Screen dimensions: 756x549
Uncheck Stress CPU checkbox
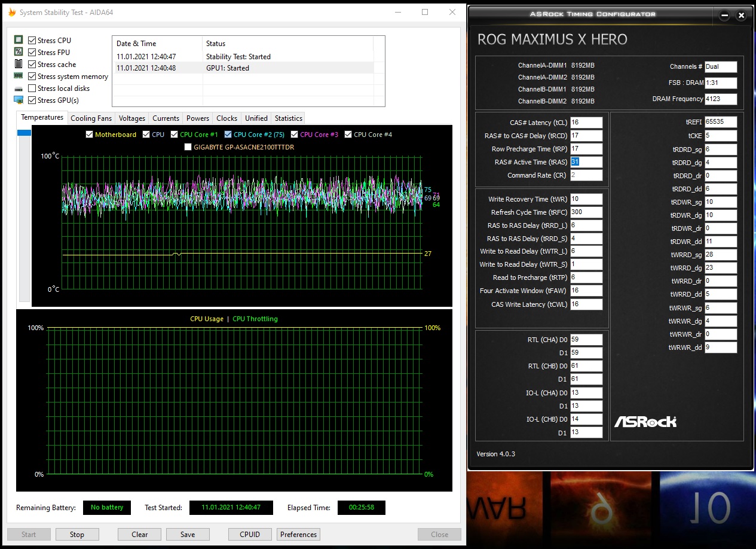coord(32,40)
